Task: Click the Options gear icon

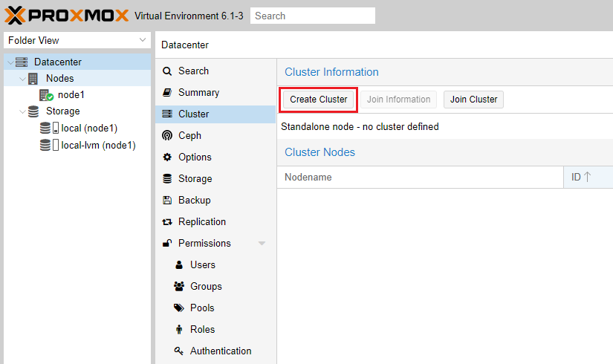Action: click(167, 157)
